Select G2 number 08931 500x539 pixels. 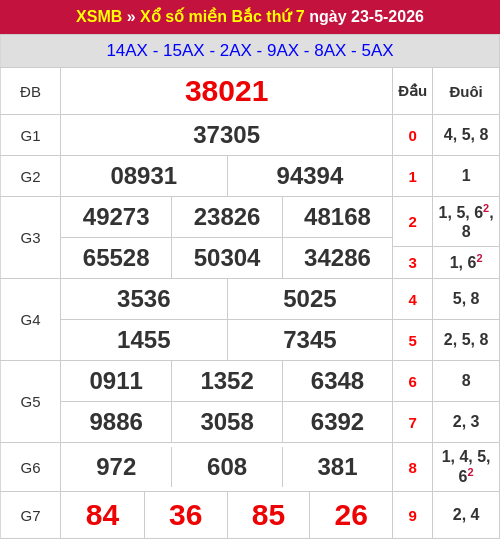[144, 176]
